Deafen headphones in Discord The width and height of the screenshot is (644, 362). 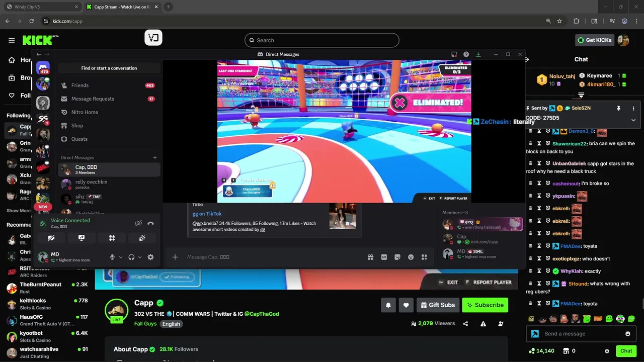click(131, 257)
